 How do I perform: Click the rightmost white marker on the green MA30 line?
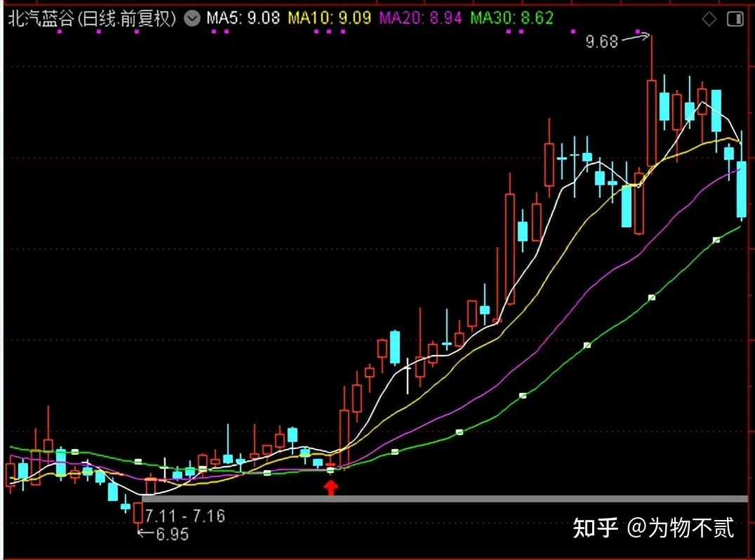tap(716, 240)
